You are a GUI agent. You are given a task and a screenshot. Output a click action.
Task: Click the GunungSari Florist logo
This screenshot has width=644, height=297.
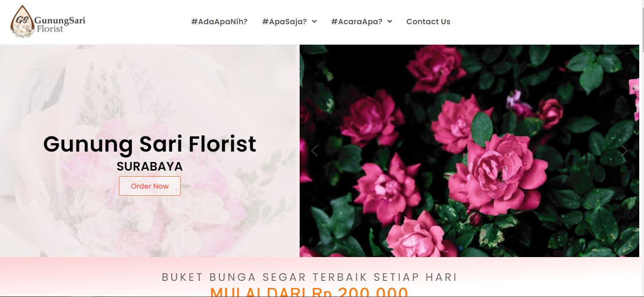pos(48,21)
